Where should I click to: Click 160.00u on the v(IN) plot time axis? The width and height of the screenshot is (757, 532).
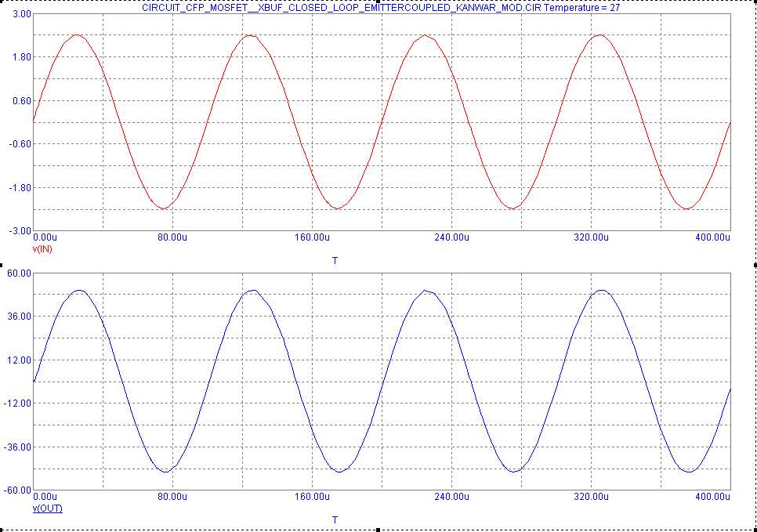pos(312,237)
